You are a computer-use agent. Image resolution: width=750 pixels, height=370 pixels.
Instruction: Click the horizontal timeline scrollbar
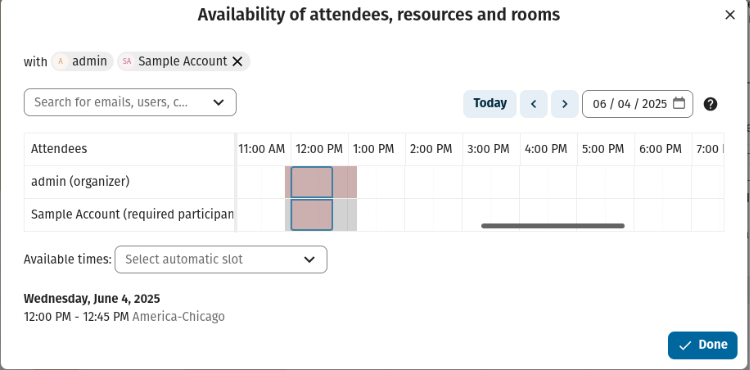pos(553,226)
